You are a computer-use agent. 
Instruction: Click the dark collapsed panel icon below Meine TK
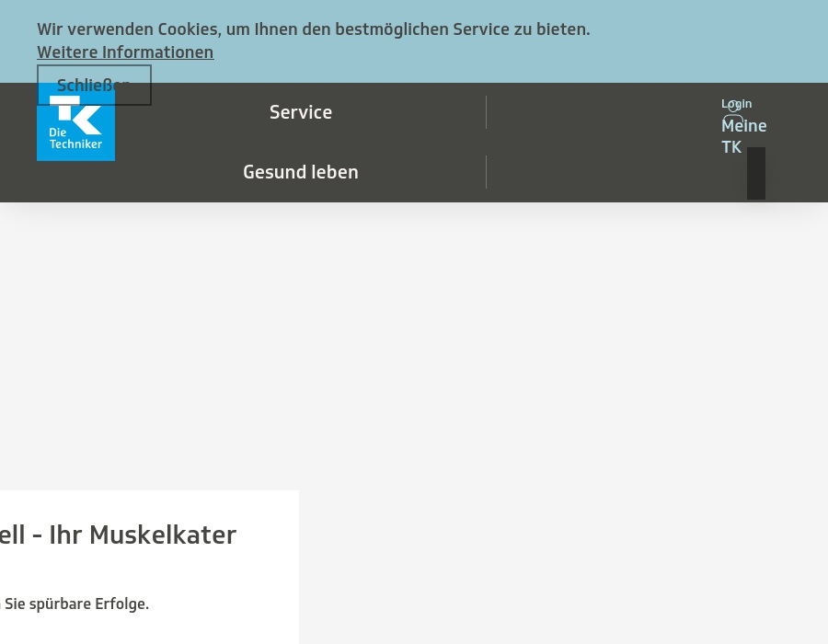[x=755, y=173]
